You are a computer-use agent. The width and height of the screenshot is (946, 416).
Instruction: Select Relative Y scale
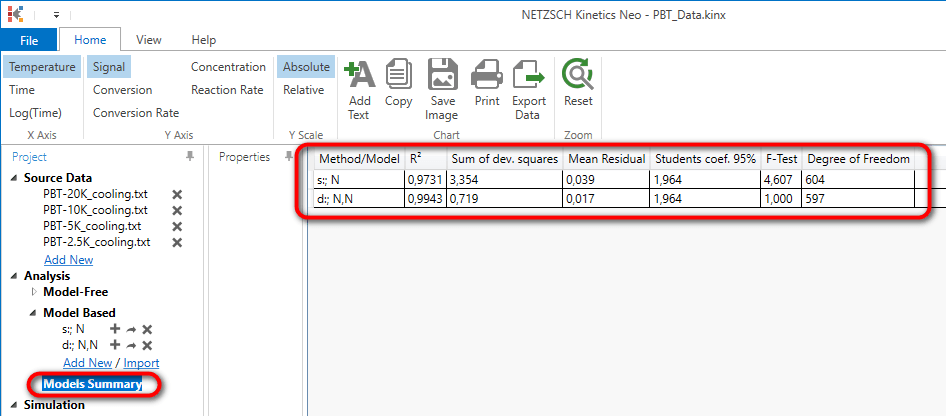pos(303,90)
